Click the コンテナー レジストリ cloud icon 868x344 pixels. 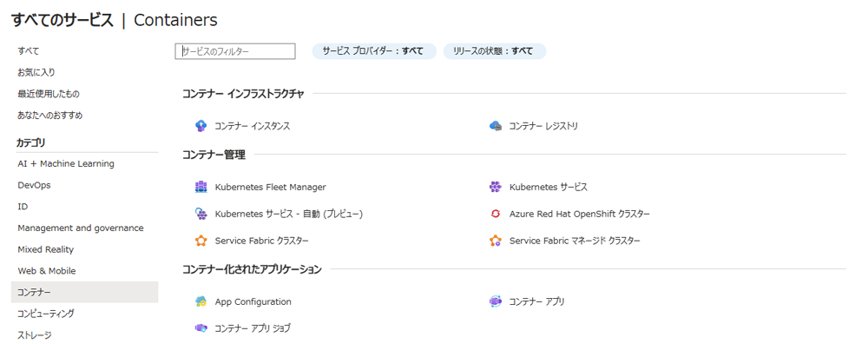pos(496,126)
